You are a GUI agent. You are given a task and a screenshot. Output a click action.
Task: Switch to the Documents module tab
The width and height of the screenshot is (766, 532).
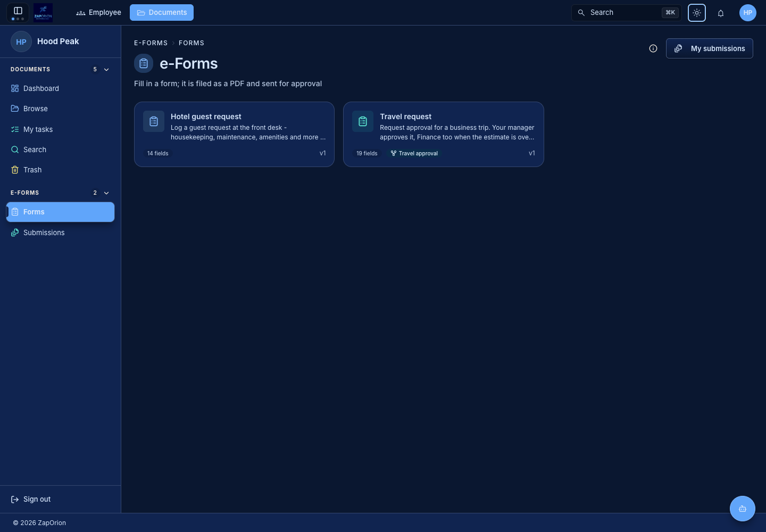162,12
